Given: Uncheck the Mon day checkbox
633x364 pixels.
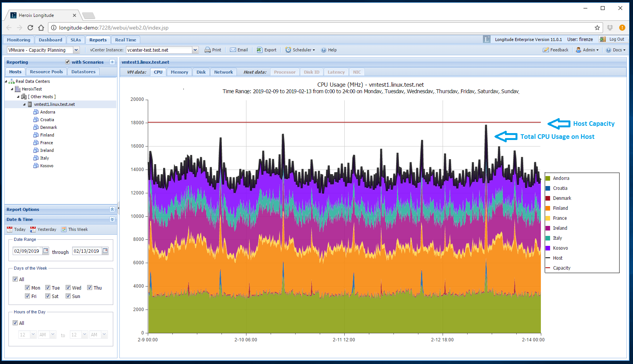Looking at the screenshot, I should [28, 288].
